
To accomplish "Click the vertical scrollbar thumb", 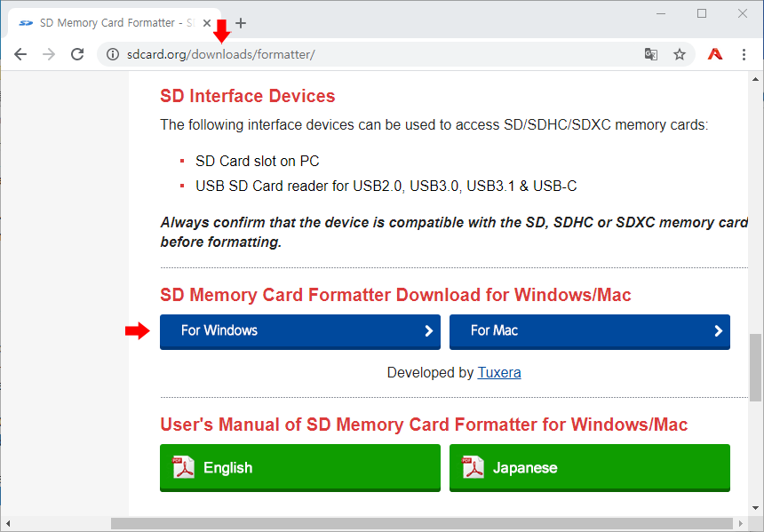I will point(755,368).
